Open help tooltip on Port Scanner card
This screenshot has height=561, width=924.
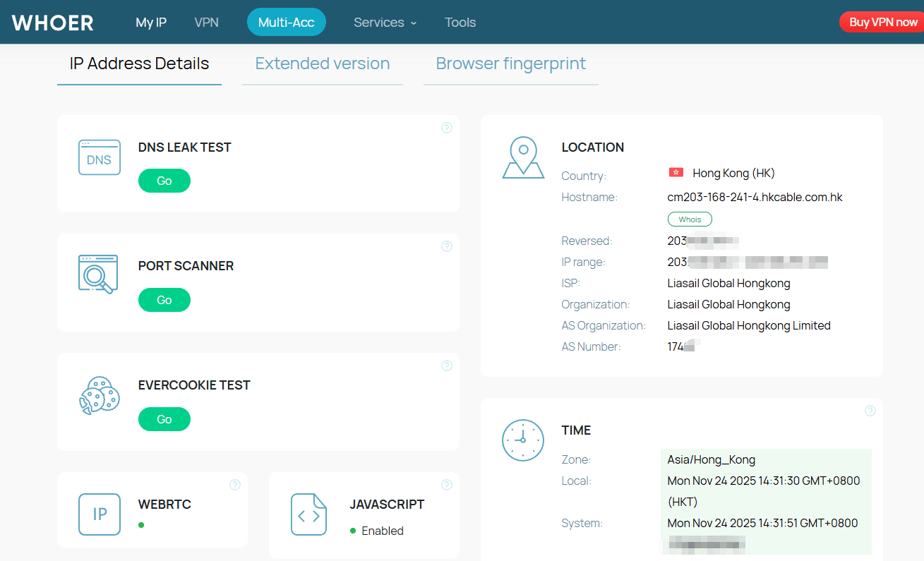coord(446,246)
